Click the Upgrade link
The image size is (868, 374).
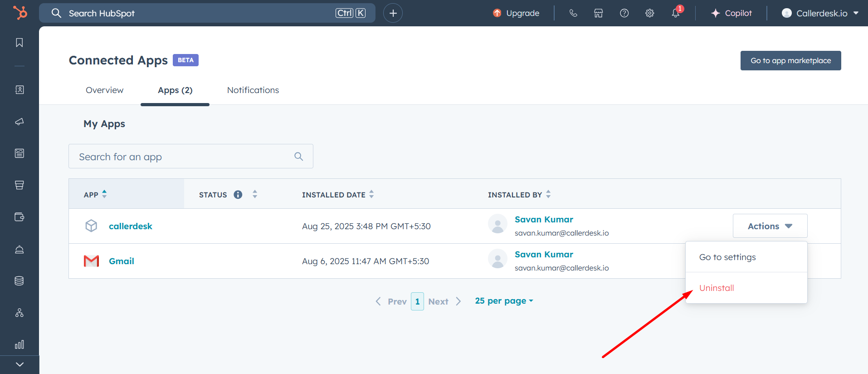click(516, 13)
